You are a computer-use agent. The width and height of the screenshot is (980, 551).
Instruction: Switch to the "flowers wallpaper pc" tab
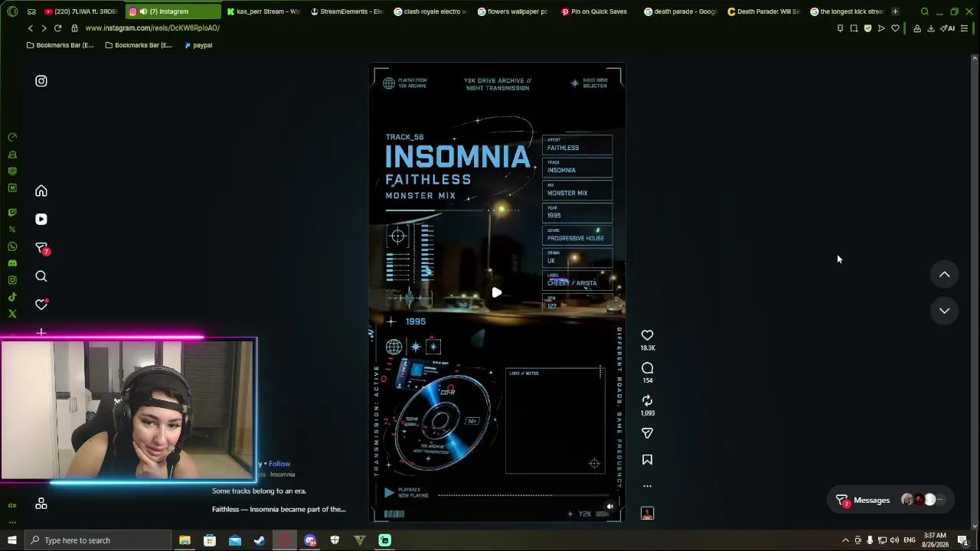coord(513,11)
